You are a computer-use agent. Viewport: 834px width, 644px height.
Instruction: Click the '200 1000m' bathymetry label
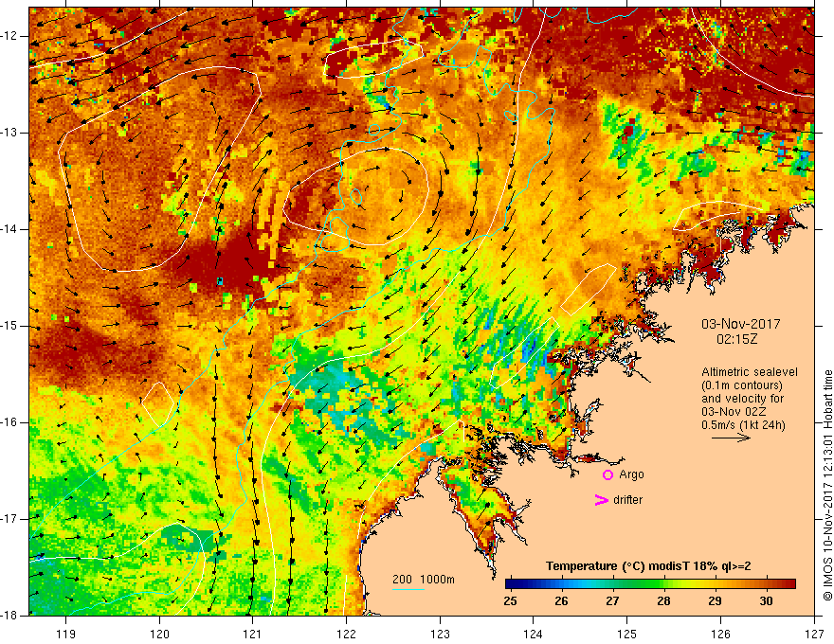pos(424,580)
